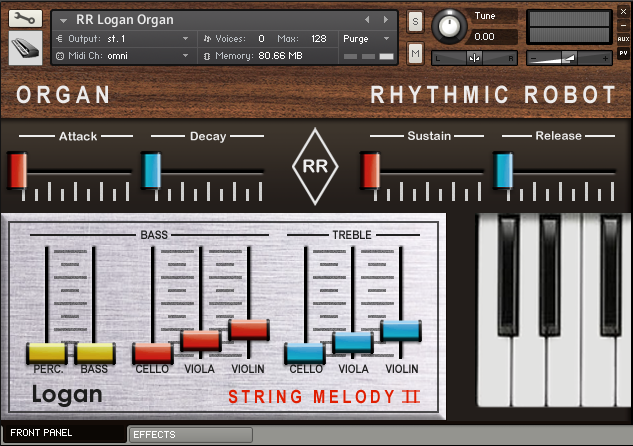Click the STRING MELODY II label

point(324,396)
